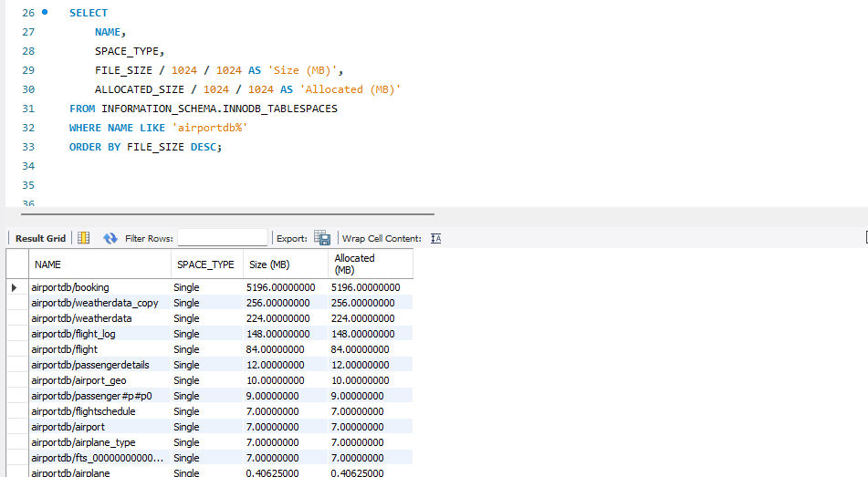This screenshot has height=477, width=868.
Task: Click the blue statement marker on line 26
Action: coord(44,13)
